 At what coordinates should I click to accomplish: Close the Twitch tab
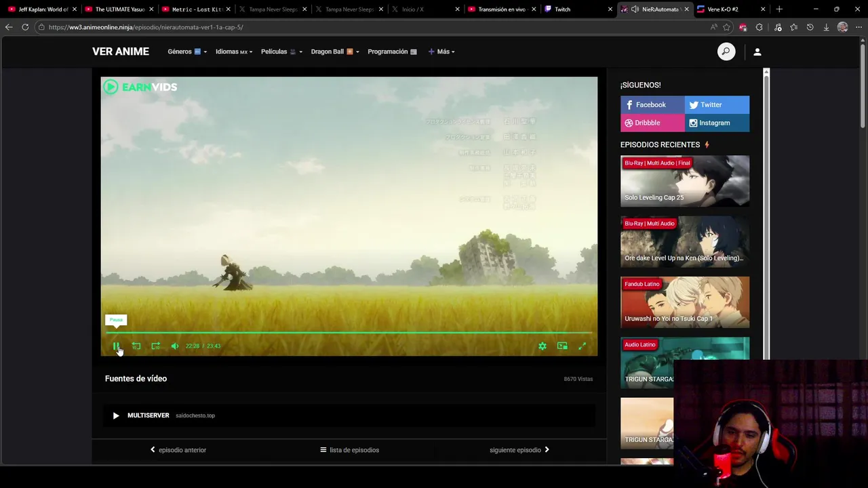610,9
